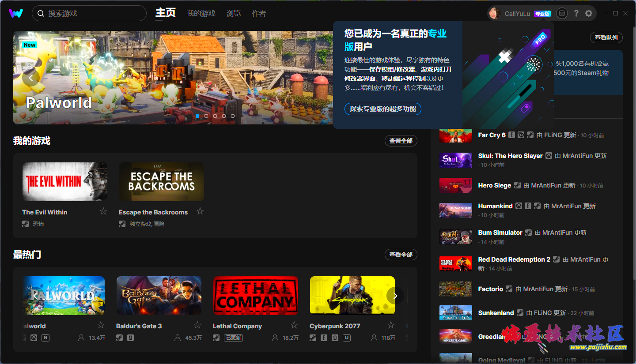
Task: Open Escape the Backrooms thumbnail
Action: click(x=162, y=182)
